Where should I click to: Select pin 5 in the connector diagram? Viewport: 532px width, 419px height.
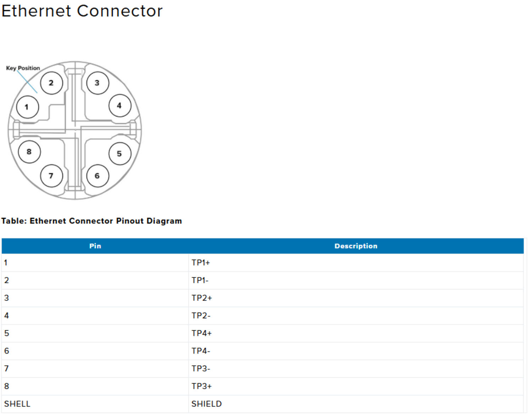[120, 153]
